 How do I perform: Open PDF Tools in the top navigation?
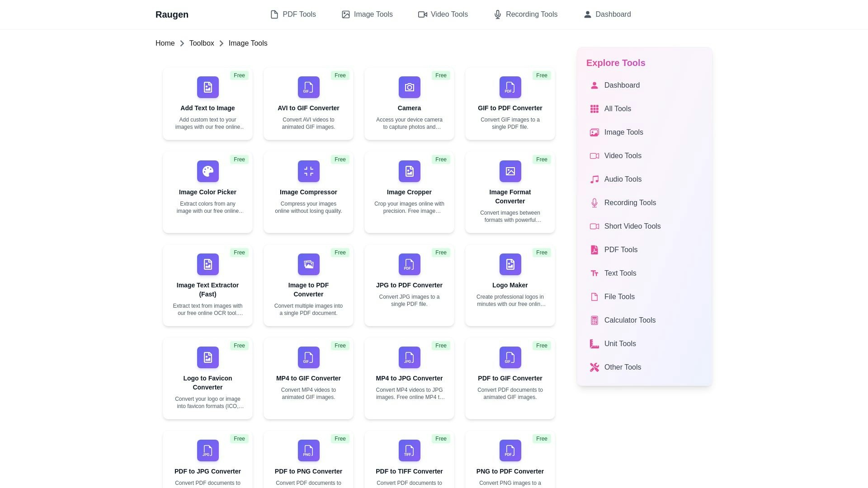point(293,14)
